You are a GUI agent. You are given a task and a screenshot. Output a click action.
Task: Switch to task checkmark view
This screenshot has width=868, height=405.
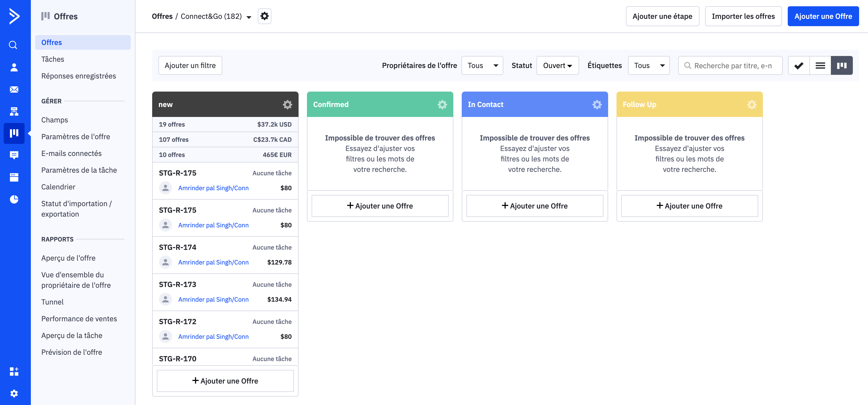coord(799,65)
